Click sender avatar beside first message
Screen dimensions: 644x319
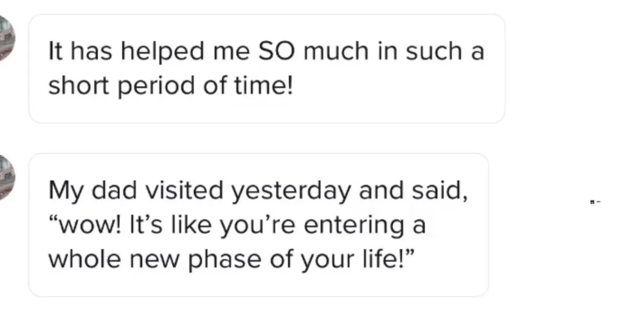click(6, 38)
